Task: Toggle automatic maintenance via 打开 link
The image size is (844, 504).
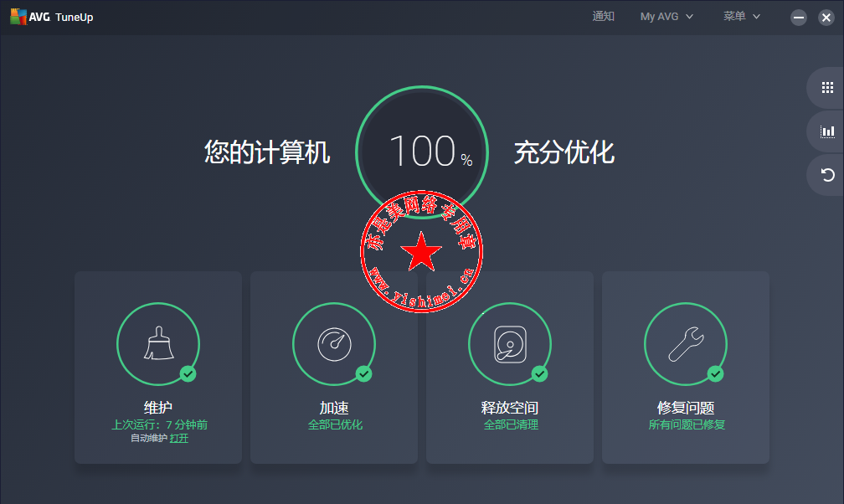Action: [x=179, y=438]
